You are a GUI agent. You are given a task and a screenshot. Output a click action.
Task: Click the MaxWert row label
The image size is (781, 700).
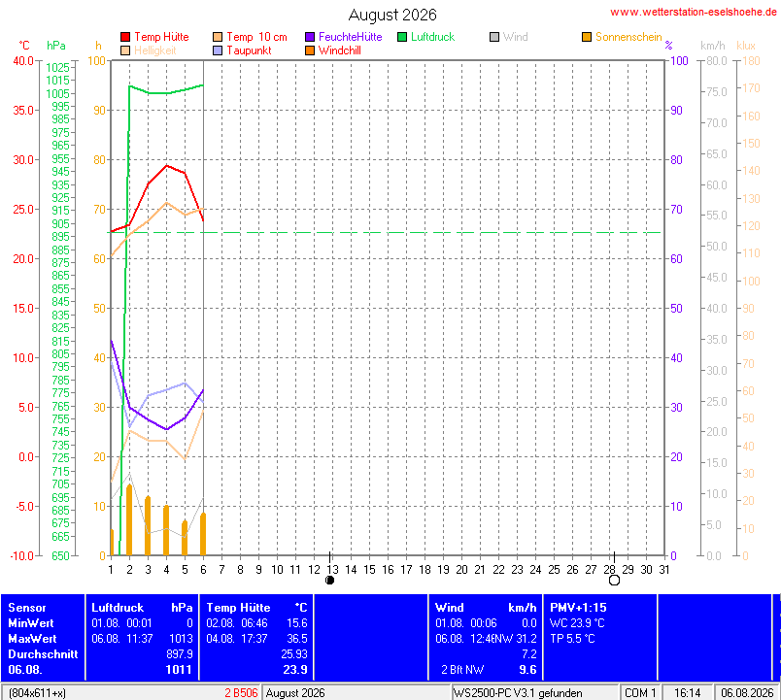click(32, 638)
